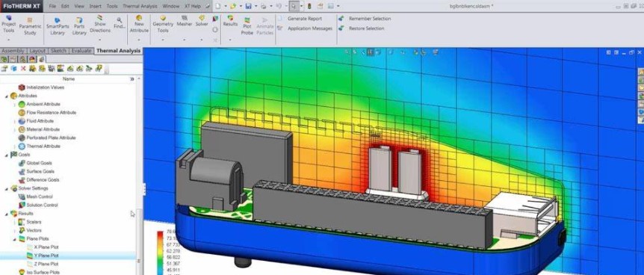Launch the Parametric Study tool
Viewport: 644px width, 275px height.
30,26
